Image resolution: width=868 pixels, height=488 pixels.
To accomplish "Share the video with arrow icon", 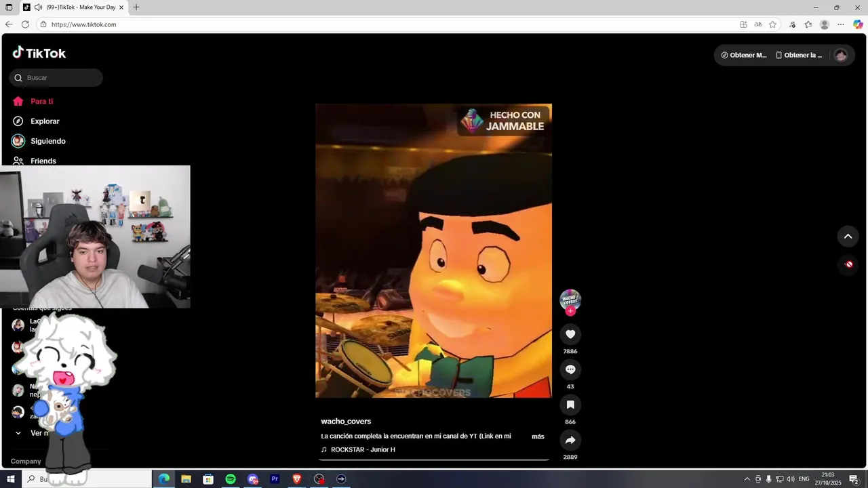I will [x=570, y=440].
